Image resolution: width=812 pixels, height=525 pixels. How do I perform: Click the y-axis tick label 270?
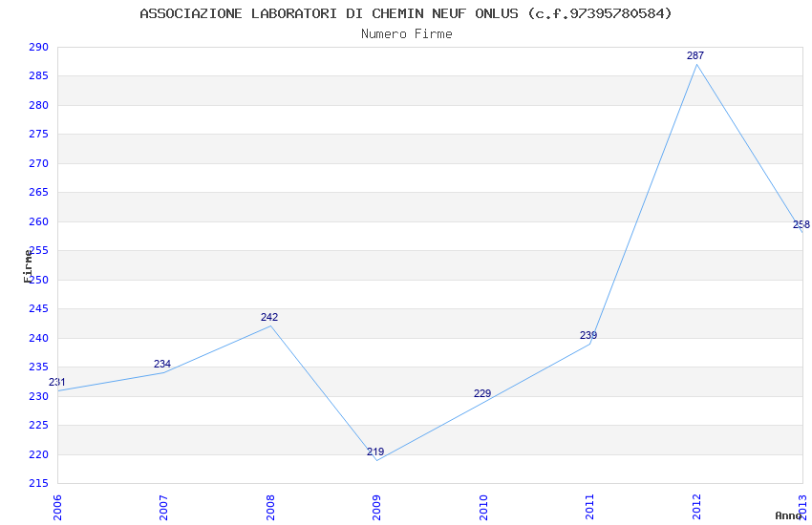[x=38, y=163]
